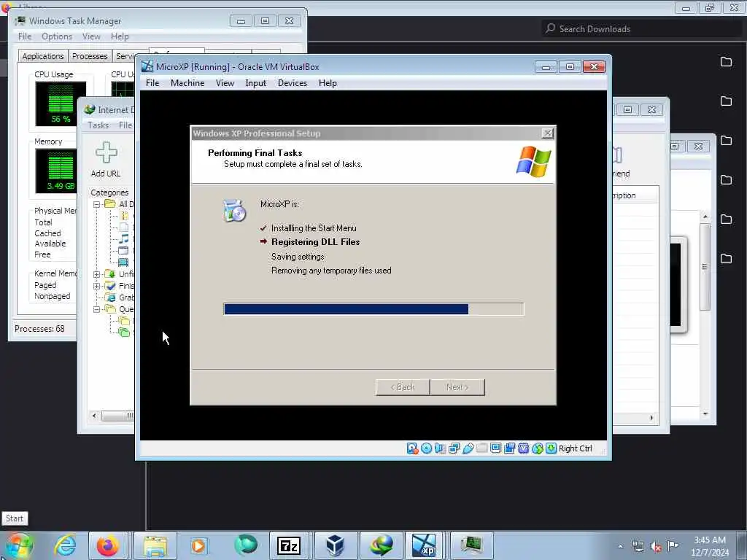Viewport: 747px width, 560px height.
Task: Open Firefox from the taskbar
Action: pos(108,545)
